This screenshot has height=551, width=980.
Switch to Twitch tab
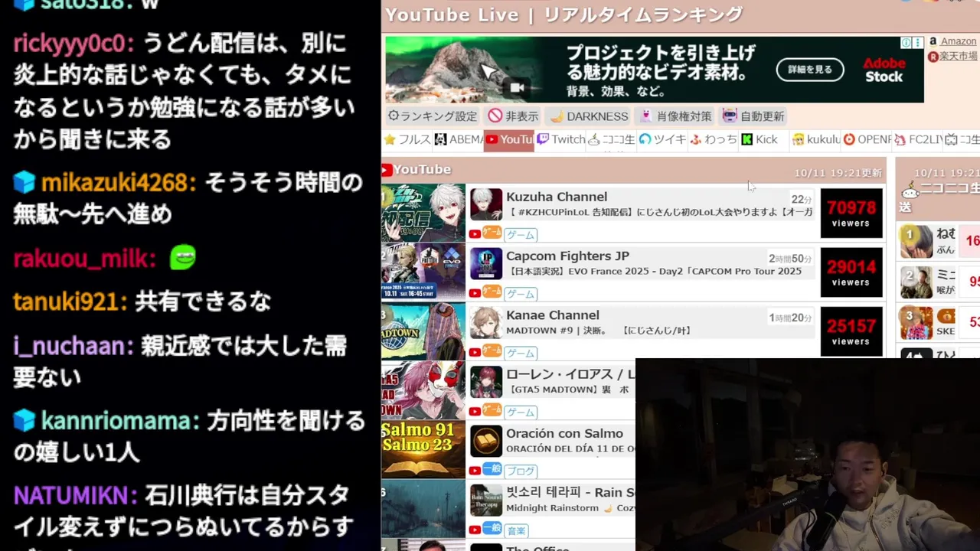pyautogui.click(x=560, y=139)
